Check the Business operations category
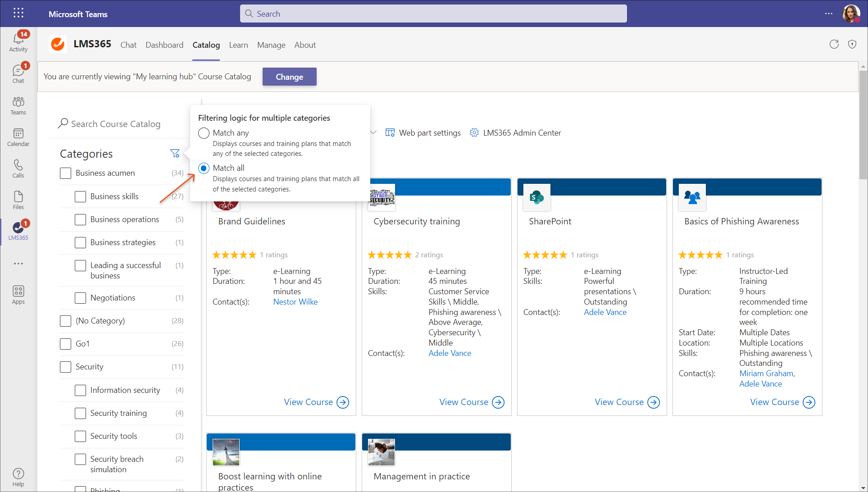Image resolution: width=868 pixels, height=492 pixels. point(80,219)
